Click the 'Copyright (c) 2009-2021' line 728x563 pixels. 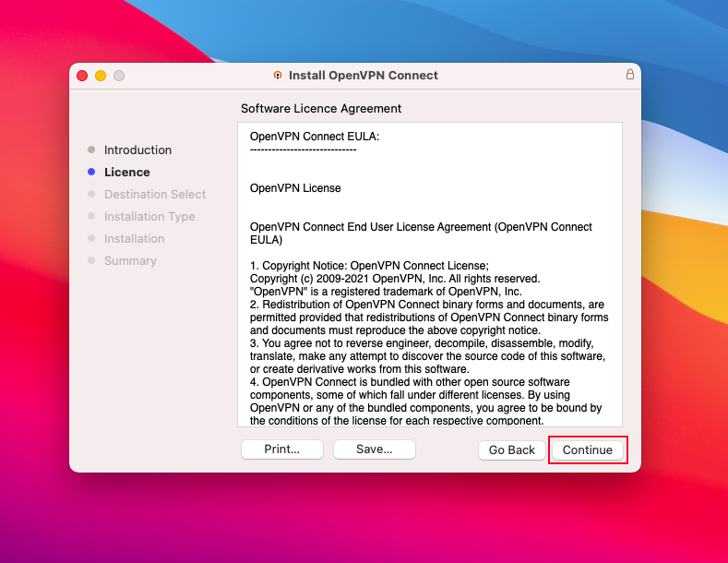395,279
